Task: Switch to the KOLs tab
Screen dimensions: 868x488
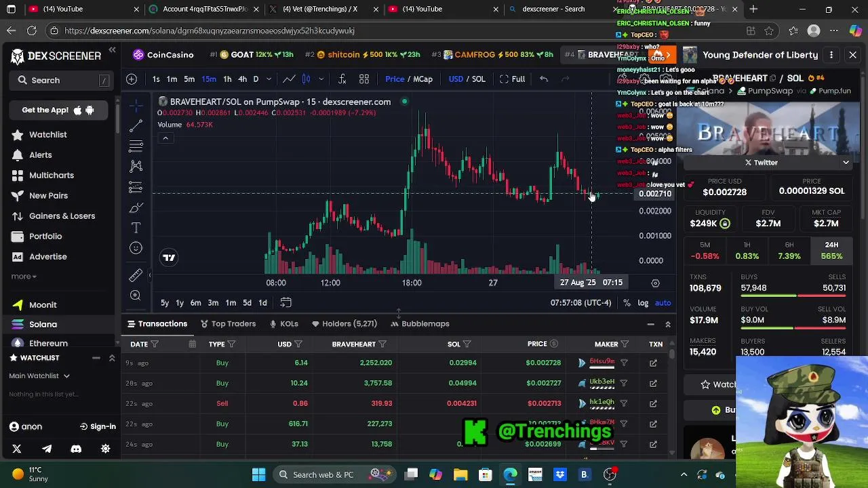Action: [x=284, y=324]
